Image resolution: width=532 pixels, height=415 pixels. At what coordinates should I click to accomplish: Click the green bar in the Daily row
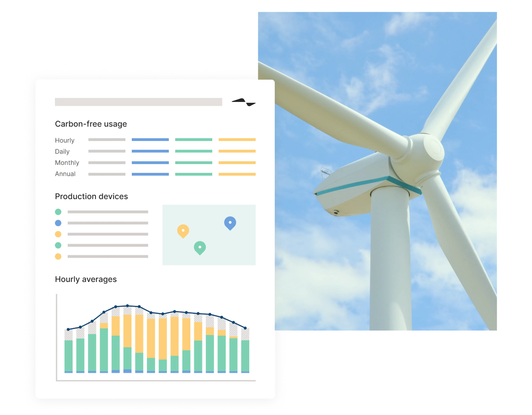pos(193,151)
